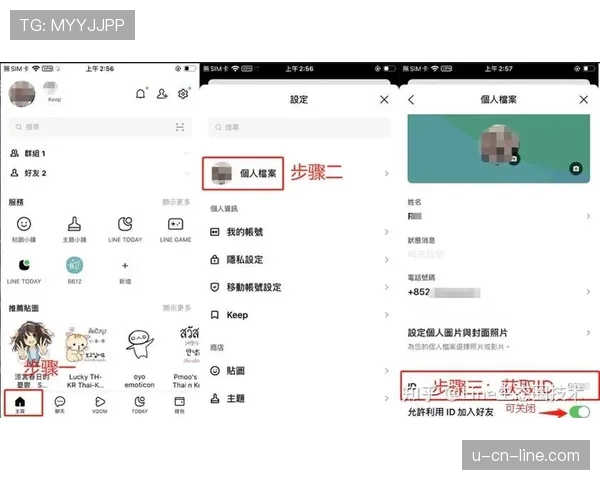Image resolution: width=600 pixels, height=480 pixels.
Task: Close the Settings screen
Action: point(384,100)
